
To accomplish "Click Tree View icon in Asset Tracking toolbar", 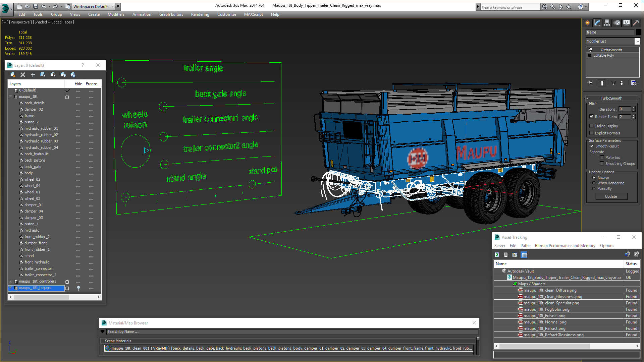I will point(515,255).
